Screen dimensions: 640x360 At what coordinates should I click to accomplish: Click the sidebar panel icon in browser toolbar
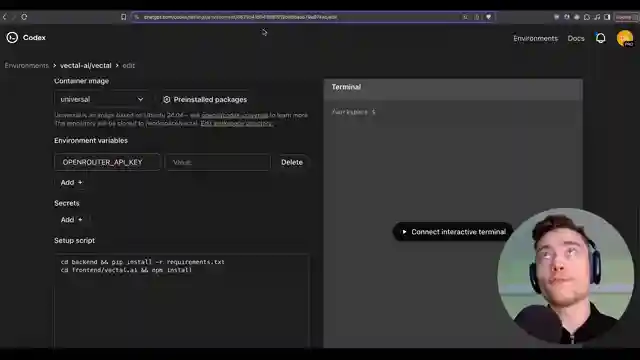click(x=607, y=17)
